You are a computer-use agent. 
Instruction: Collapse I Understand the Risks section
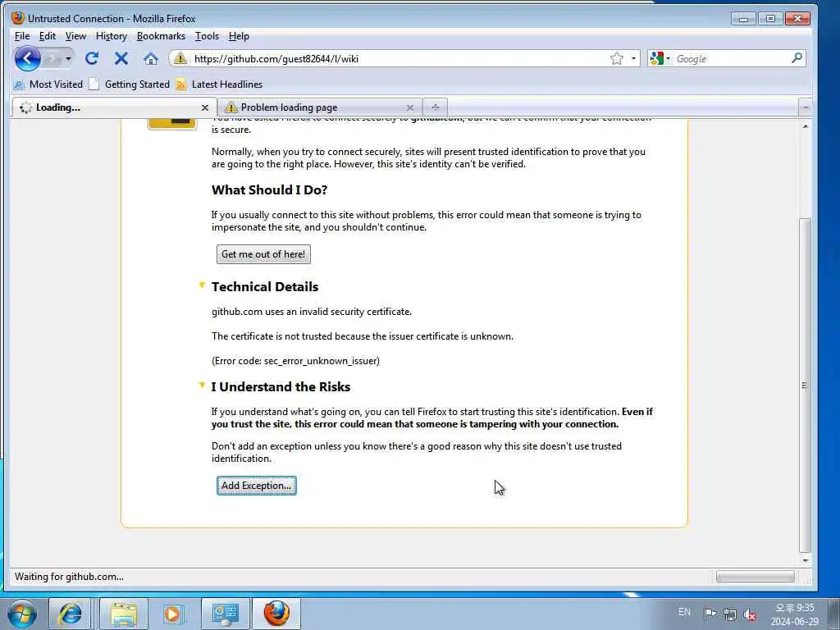tap(202, 385)
